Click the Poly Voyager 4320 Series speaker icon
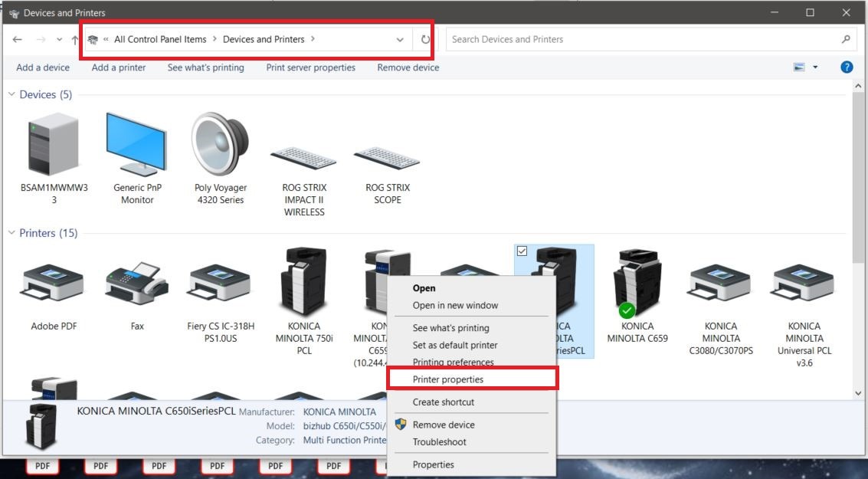 pyautogui.click(x=219, y=144)
